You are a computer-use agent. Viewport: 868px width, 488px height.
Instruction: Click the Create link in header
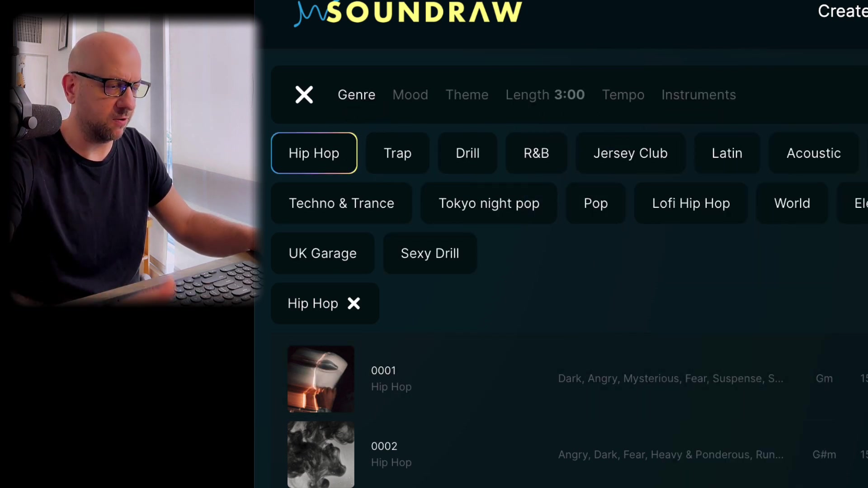click(842, 11)
